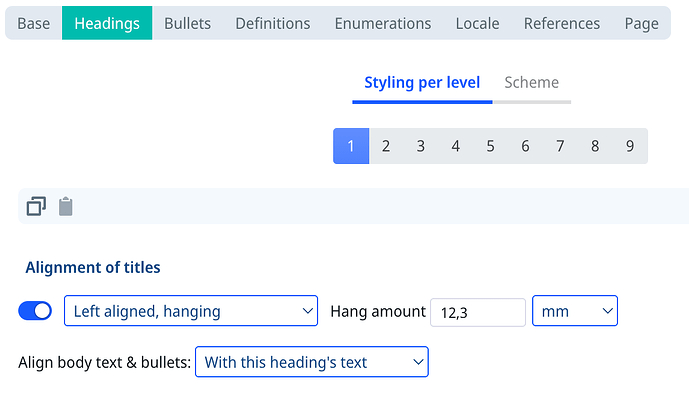Switch to the References tab
Screen dimensions: 689x393
pos(562,23)
